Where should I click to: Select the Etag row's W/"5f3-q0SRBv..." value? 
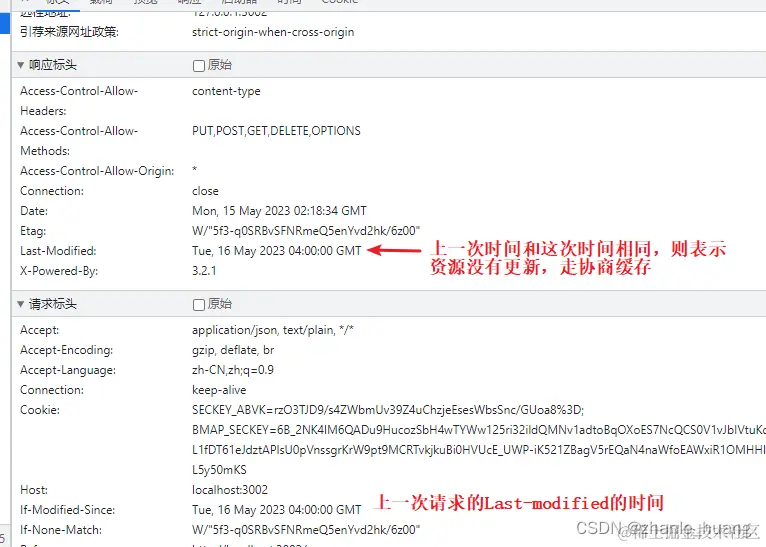pos(306,231)
